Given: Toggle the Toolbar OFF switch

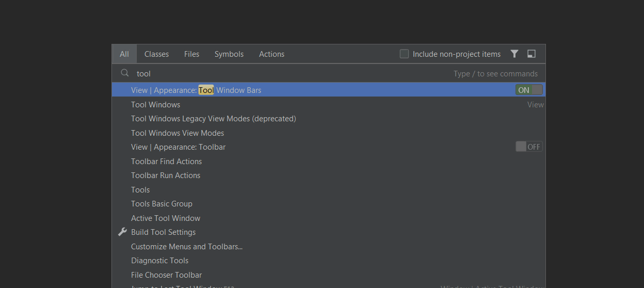Looking at the screenshot, I should pyautogui.click(x=529, y=147).
